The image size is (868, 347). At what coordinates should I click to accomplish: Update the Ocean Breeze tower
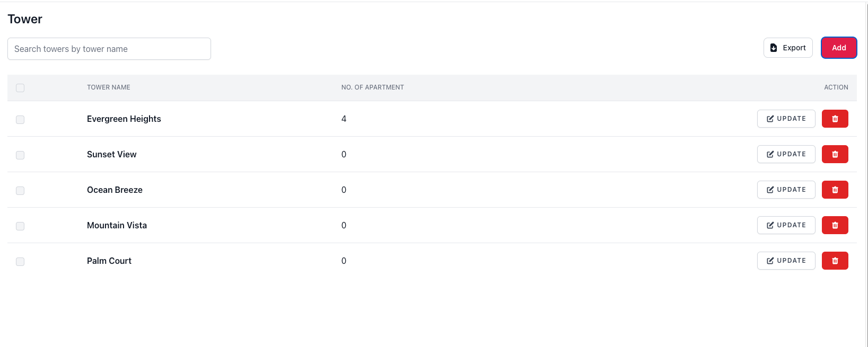(x=786, y=190)
